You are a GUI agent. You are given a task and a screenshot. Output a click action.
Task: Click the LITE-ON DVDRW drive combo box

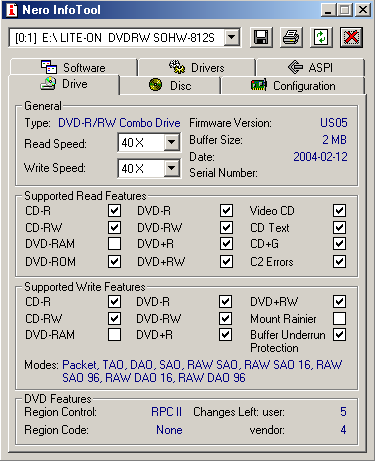point(124,38)
